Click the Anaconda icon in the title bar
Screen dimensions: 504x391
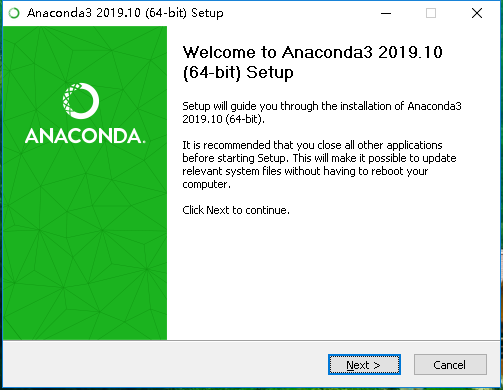[14, 13]
